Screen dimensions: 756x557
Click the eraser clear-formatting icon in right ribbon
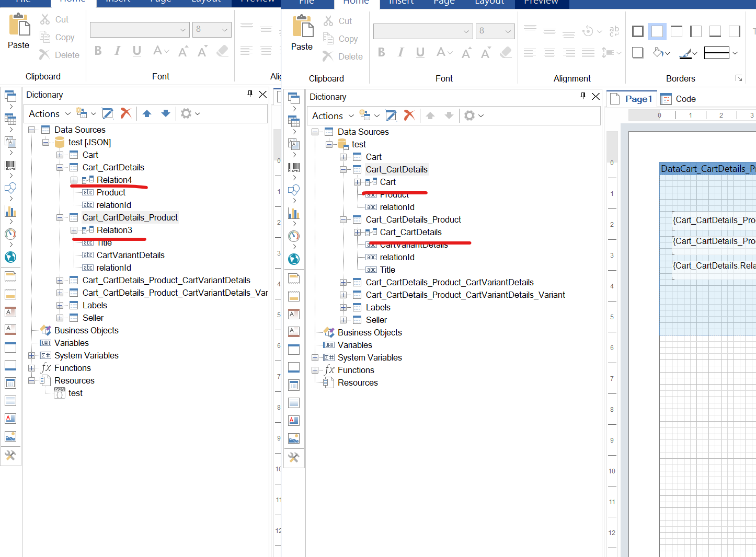click(506, 52)
